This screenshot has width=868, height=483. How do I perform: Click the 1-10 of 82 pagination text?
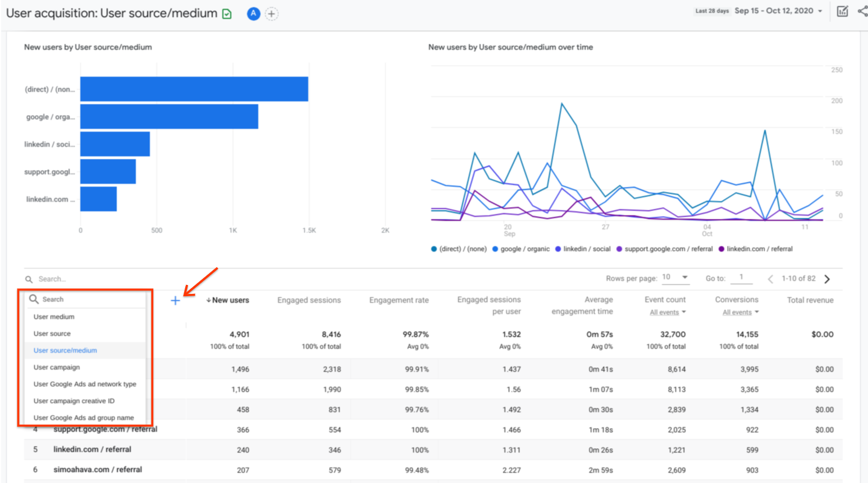(x=798, y=278)
